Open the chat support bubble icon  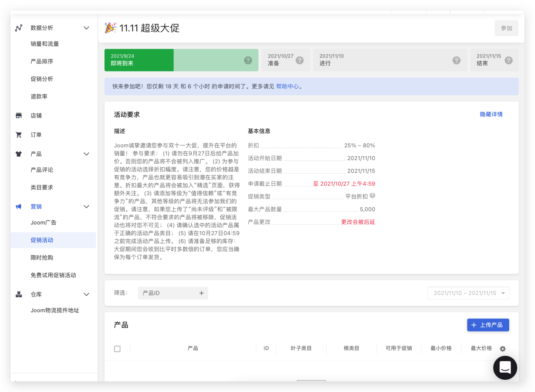(505, 367)
